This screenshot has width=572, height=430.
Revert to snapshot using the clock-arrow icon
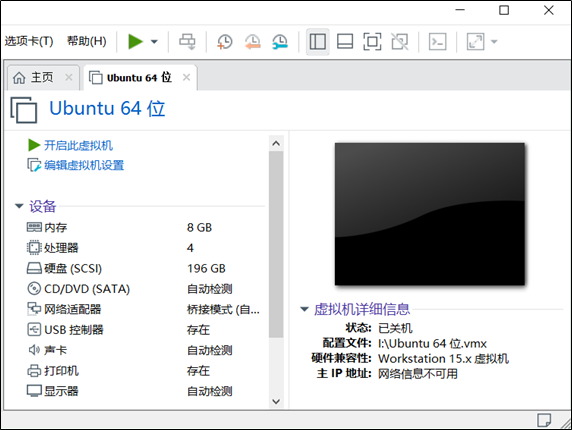252,41
